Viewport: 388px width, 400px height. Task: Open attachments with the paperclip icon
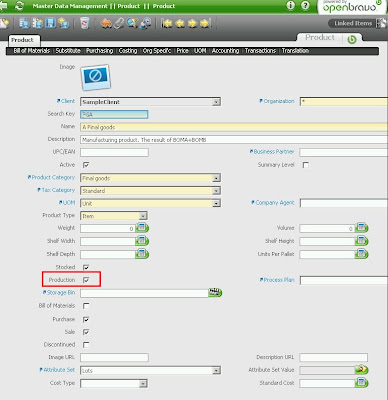(x=119, y=23)
